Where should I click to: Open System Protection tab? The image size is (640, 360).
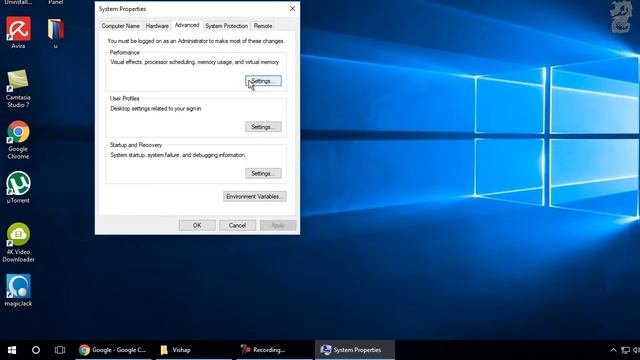pyautogui.click(x=227, y=26)
